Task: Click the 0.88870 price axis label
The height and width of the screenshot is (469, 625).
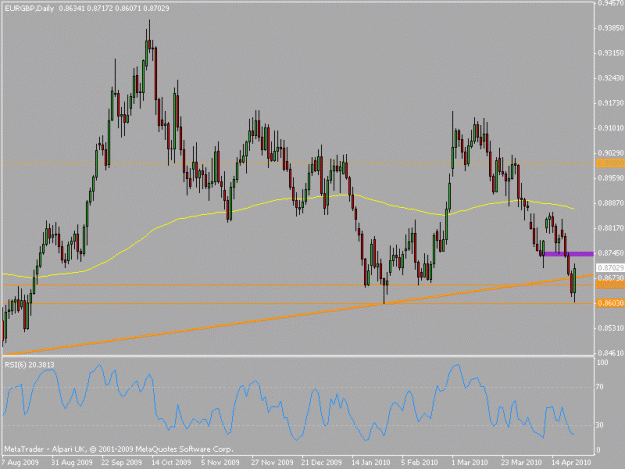Action: tap(610, 203)
